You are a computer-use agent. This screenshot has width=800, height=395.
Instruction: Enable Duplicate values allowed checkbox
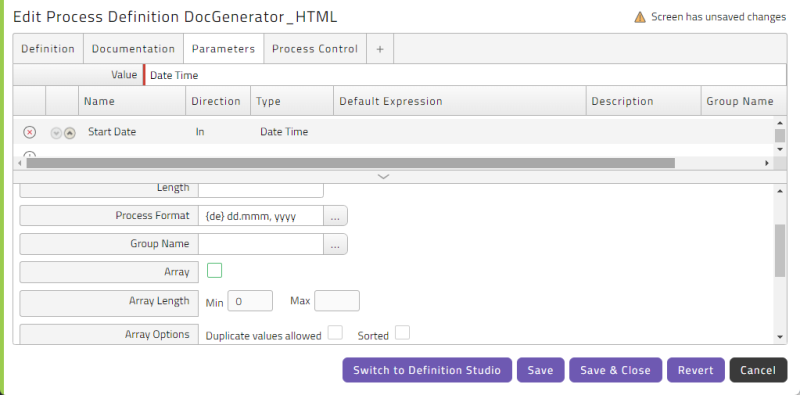[x=335, y=333]
